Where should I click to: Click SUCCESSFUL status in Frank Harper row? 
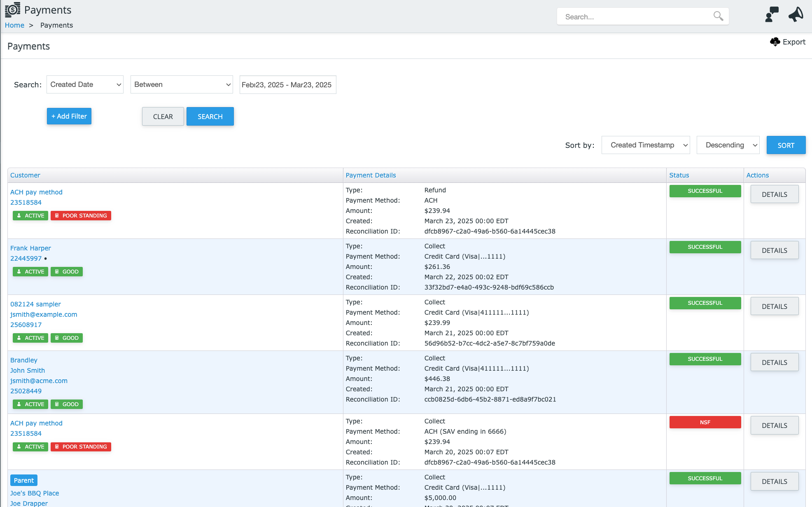click(x=705, y=247)
